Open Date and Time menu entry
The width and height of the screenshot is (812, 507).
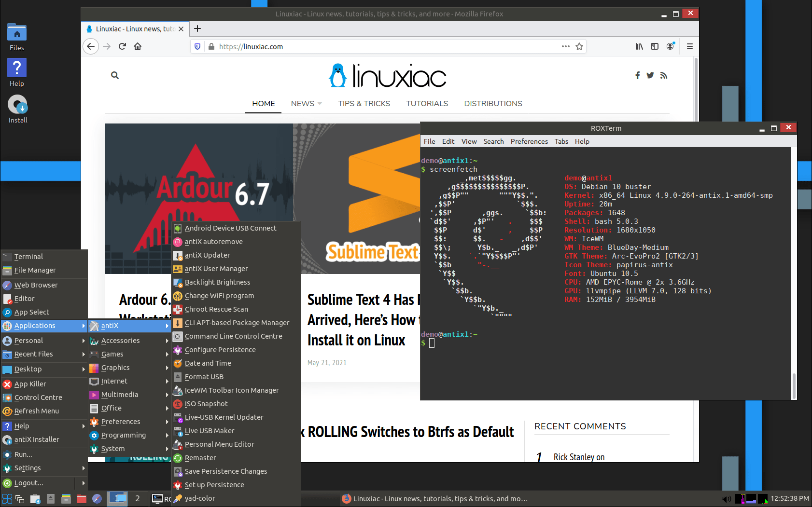tap(236, 363)
